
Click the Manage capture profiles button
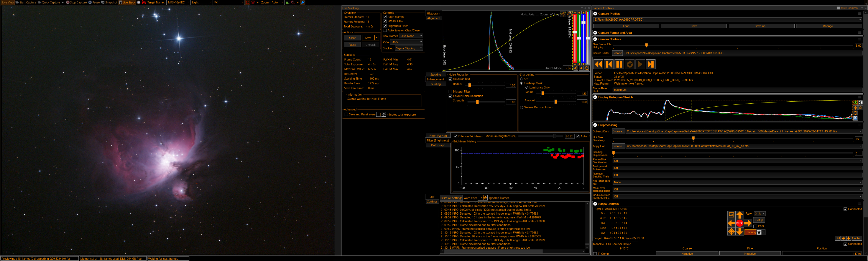click(829, 26)
